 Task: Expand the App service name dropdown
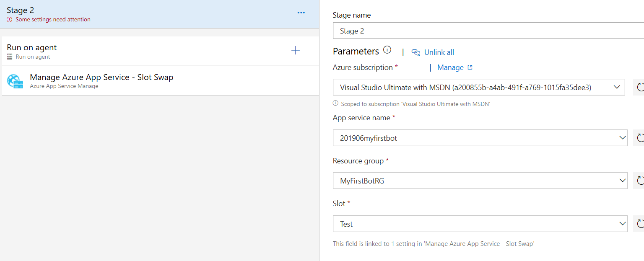click(x=622, y=138)
